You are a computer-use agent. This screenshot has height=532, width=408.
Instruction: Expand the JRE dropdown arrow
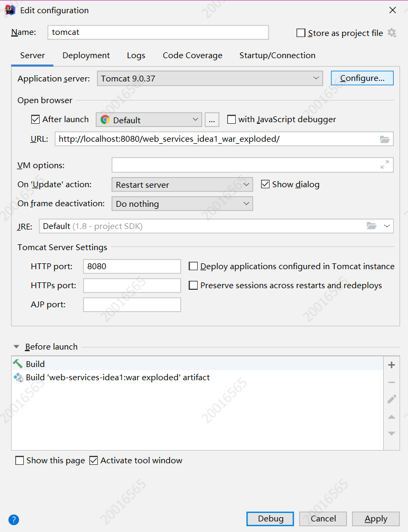[387, 226]
